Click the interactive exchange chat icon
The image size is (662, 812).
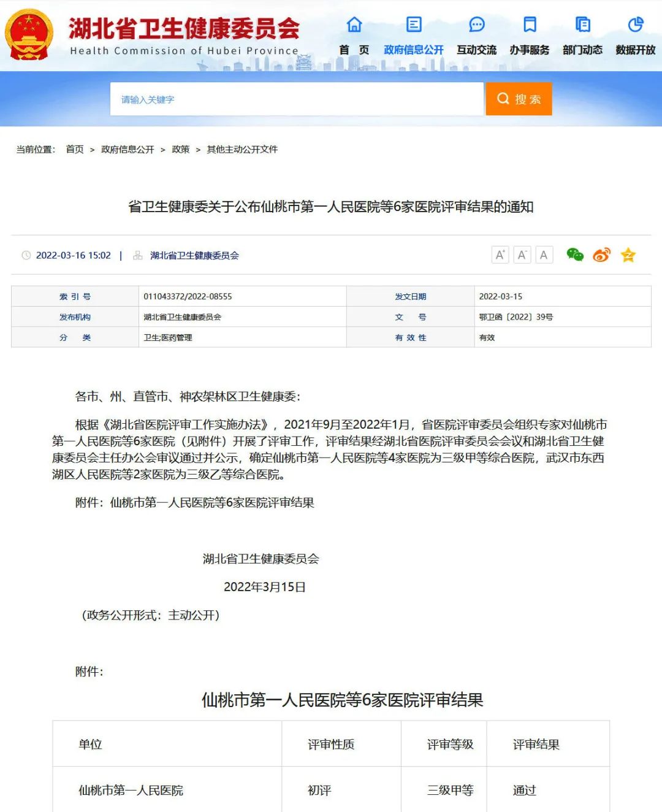click(477, 25)
